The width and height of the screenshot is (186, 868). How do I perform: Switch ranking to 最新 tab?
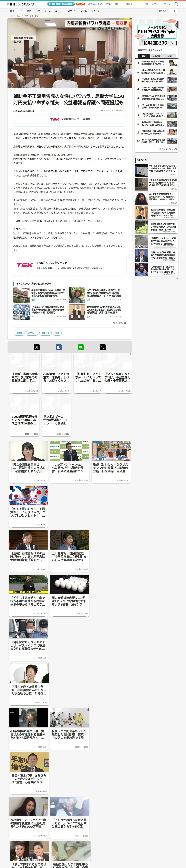coord(144,56)
